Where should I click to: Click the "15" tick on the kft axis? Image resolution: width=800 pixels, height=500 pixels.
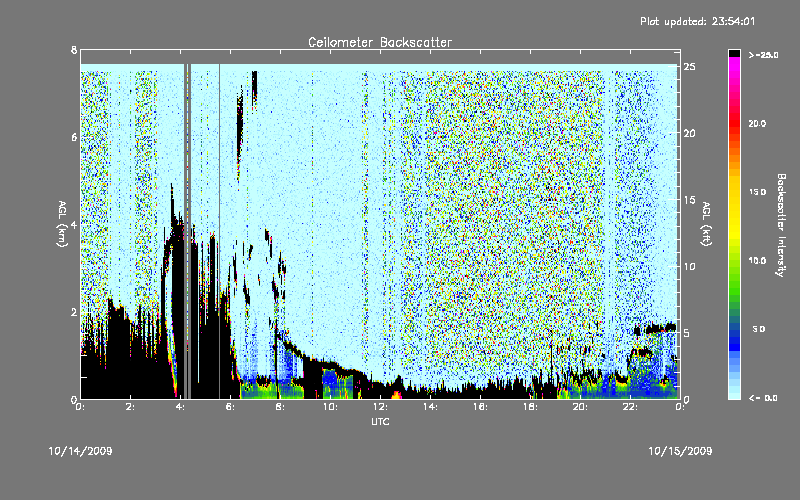[689, 200]
